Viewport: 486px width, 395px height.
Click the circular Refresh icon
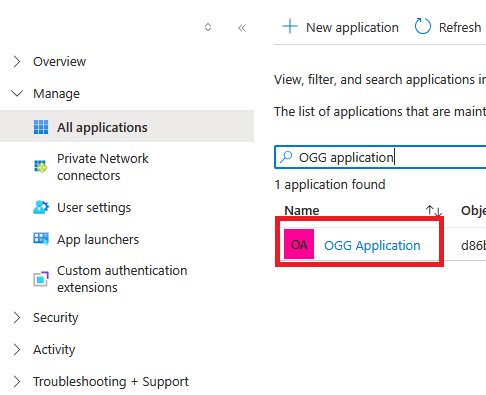point(423,27)
